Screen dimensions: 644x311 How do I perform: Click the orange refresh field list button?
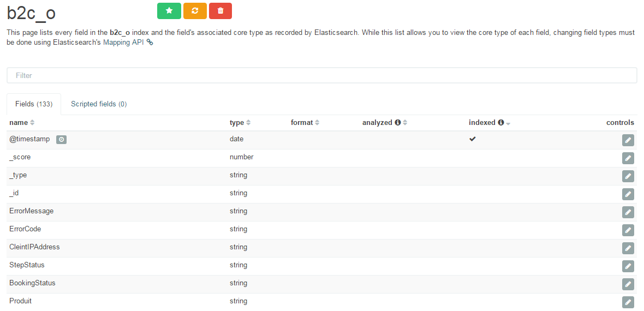195,11
